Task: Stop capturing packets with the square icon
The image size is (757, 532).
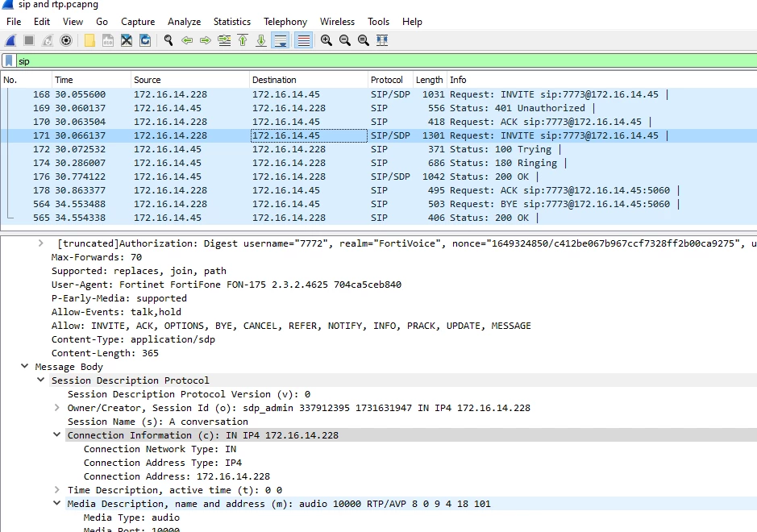Action: pyautogui.click(x=29, y=40)
